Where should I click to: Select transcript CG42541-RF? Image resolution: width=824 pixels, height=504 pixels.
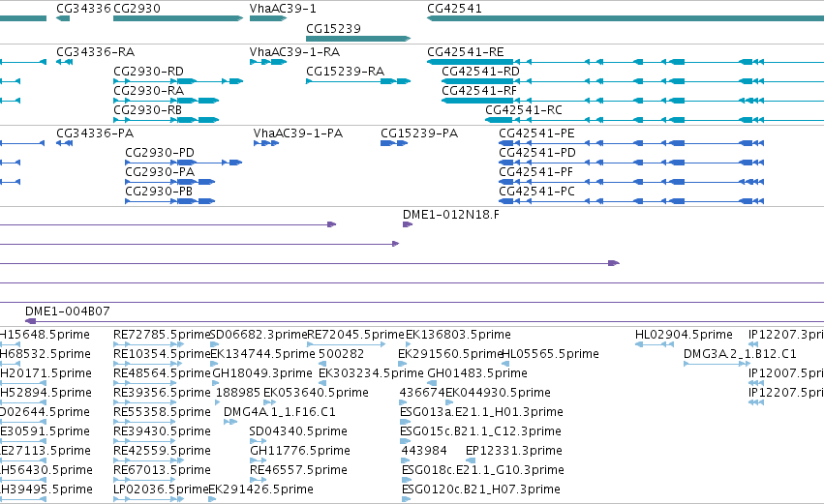click(479, 91)
